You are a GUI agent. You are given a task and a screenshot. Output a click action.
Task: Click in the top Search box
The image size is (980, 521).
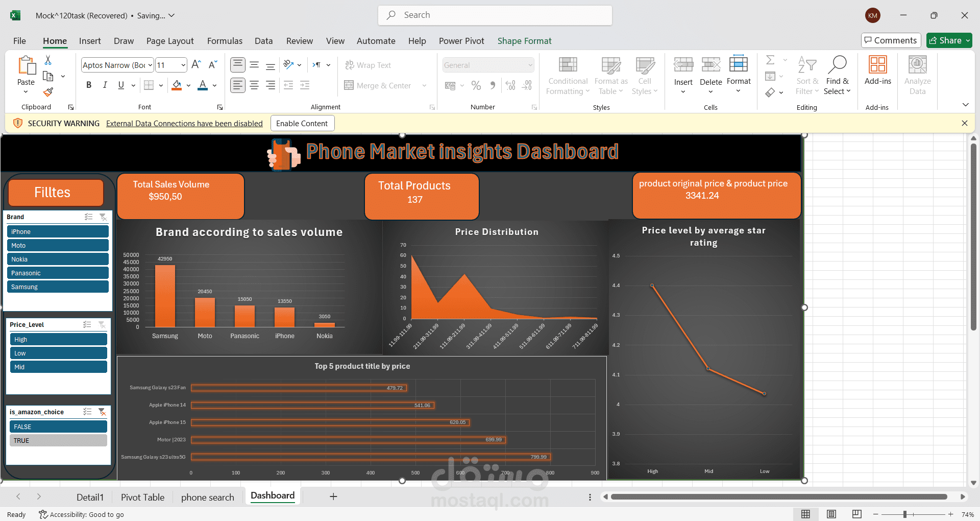(495, 15)
